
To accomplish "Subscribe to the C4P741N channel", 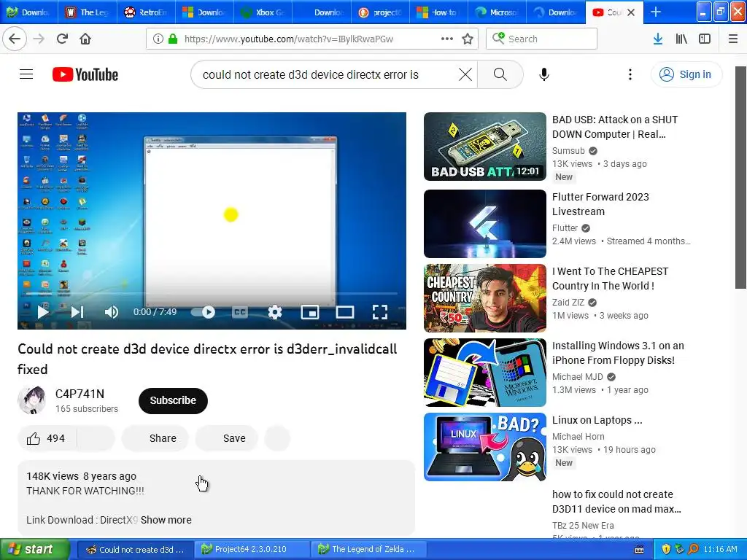I will 173,400.
